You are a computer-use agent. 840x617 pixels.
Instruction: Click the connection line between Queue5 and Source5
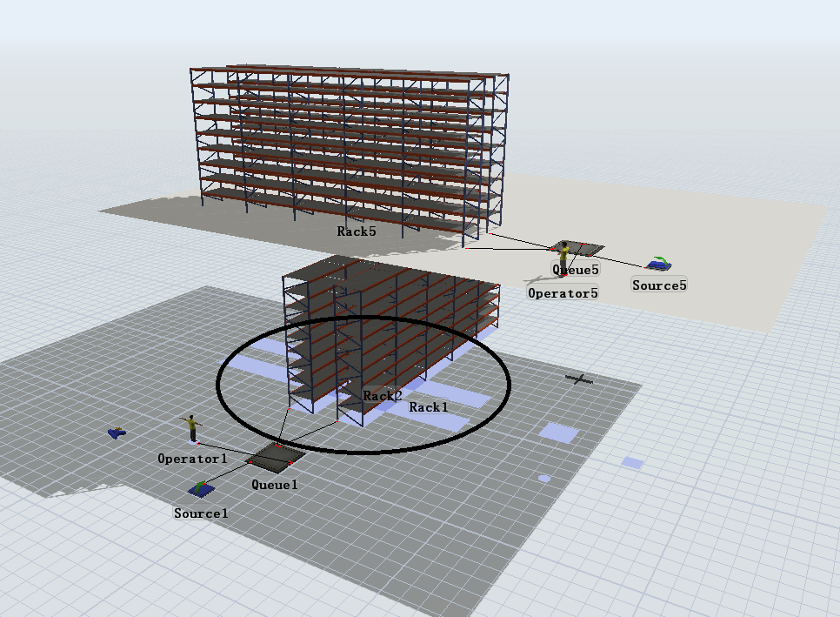pyautogui.click(x=619, y=258)
